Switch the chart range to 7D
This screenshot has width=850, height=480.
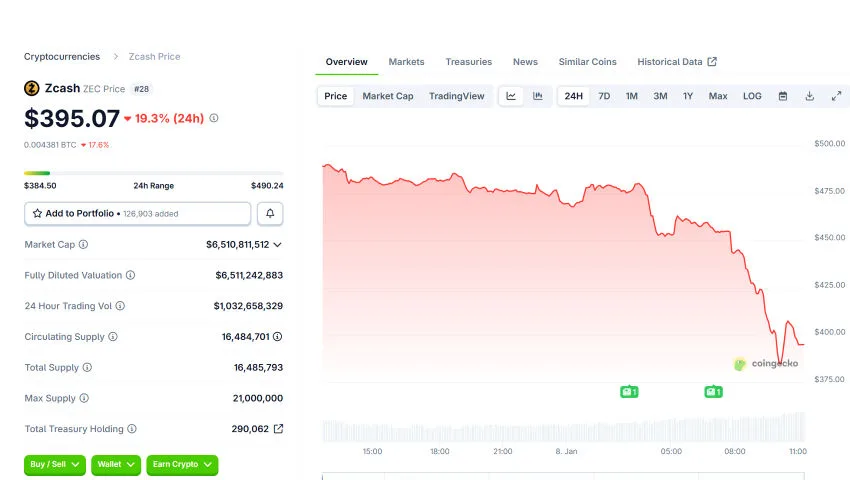click(604, 96)
